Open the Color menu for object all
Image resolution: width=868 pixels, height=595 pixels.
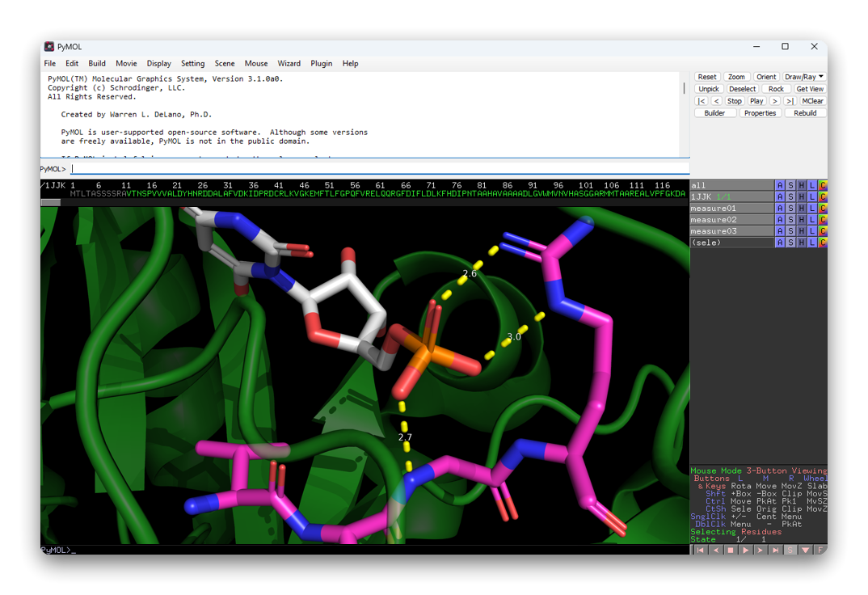pos(823,185)
